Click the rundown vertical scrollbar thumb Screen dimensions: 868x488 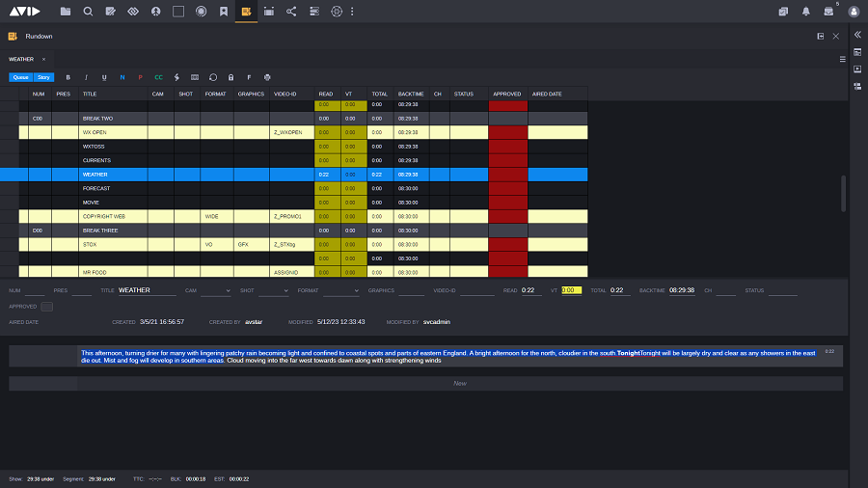pyautogui.click(x=843, y=193)
